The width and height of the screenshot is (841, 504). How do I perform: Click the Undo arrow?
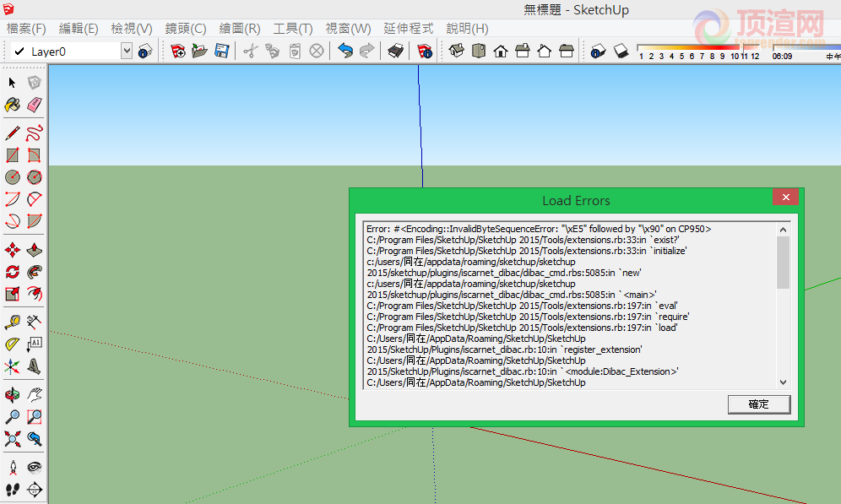click(x=345, y=51)
